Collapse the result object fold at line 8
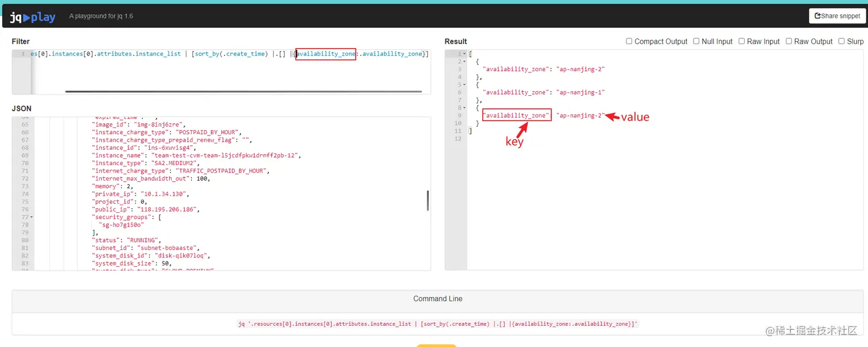Image resolution: width=868 pixels, height=347 pixels. coord(464,108)
